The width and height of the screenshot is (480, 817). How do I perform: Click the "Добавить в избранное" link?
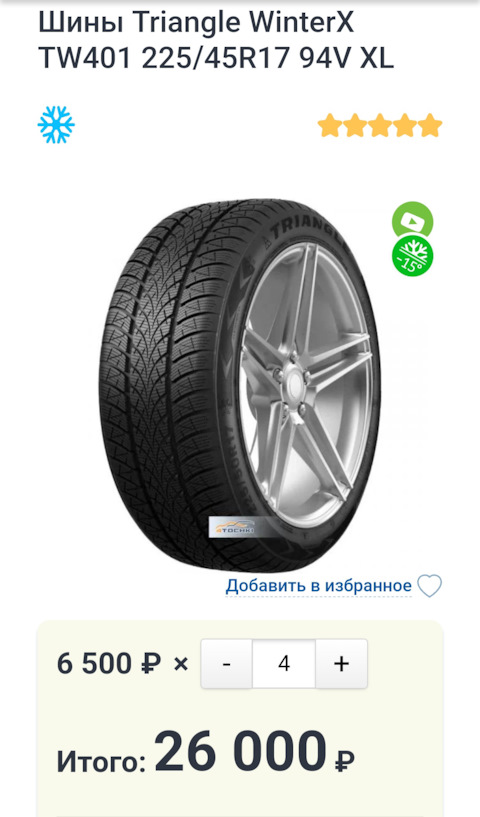pos(318,586)
